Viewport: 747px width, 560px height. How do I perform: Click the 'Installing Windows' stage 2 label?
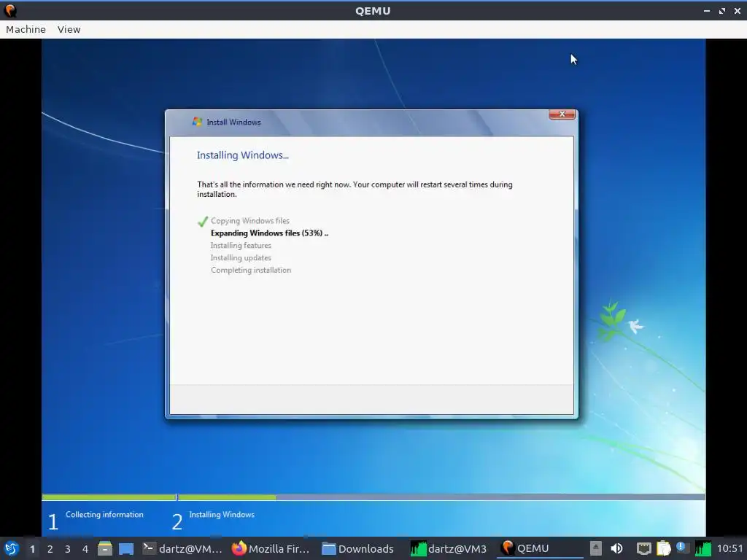tap(222, 515)
